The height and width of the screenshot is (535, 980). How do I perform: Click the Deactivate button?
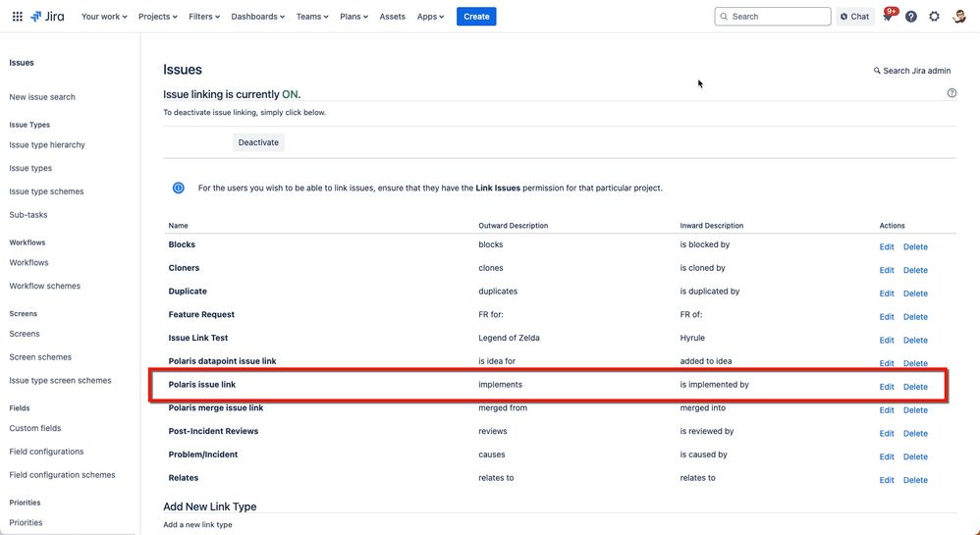pos(258,142)
